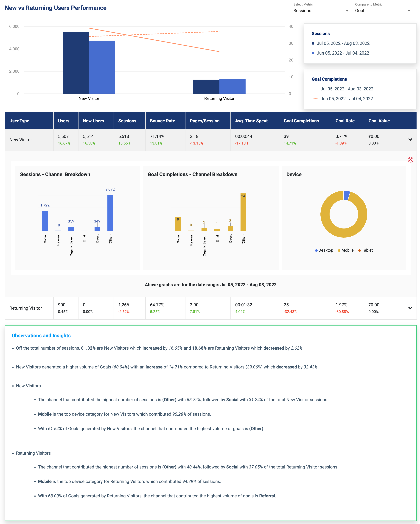Image resolution: width=420 pixels, height=524 pixels.
Task: Toggle the Jun 05 - Jul 04 Sessions legend
Action: pyautogui.click(x=343, y=53)
